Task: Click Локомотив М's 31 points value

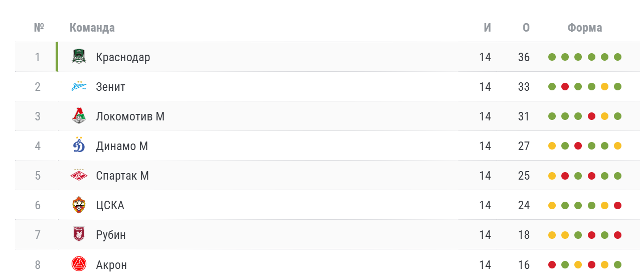Action: [524, 116]
